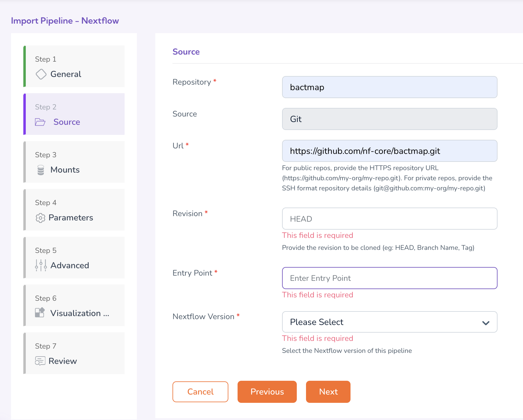Viewport: 523px width, 420px height.
Task: Switch to Step 3 Mounts
Action: [74, 162]
